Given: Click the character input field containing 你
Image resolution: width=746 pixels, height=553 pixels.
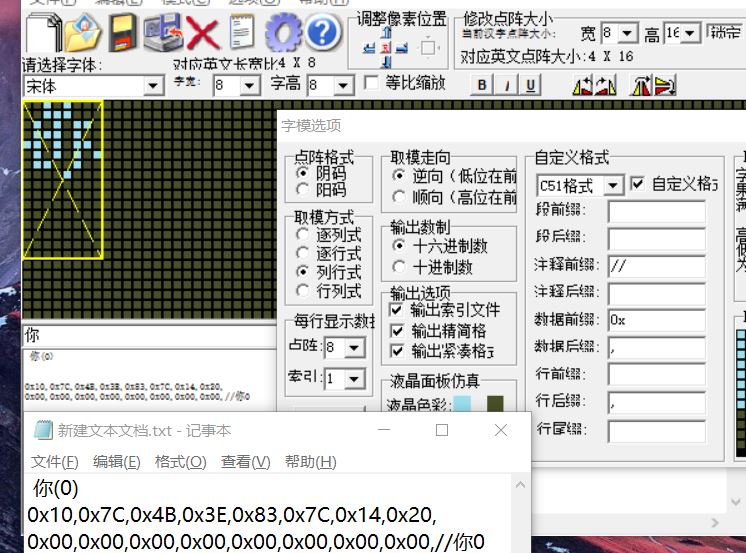Looking at the screenshot, I should click(x=149, y=336).
